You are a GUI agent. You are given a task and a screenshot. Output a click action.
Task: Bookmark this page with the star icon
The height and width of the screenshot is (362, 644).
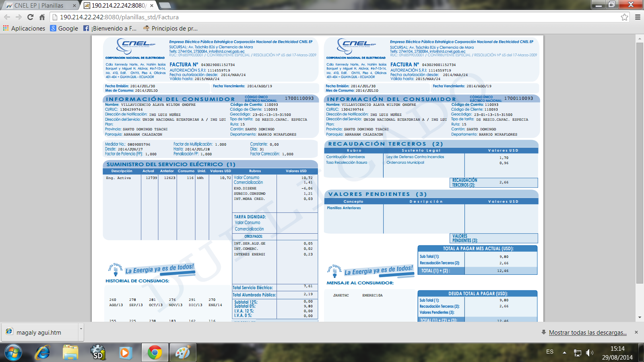(624, 17)
